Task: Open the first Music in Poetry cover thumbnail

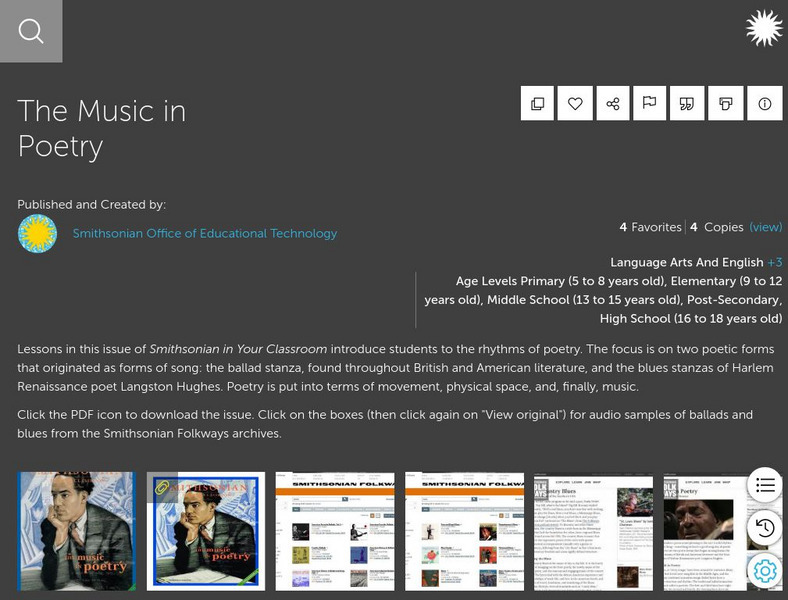Action: pyautogui.click(x=76, y=531)
